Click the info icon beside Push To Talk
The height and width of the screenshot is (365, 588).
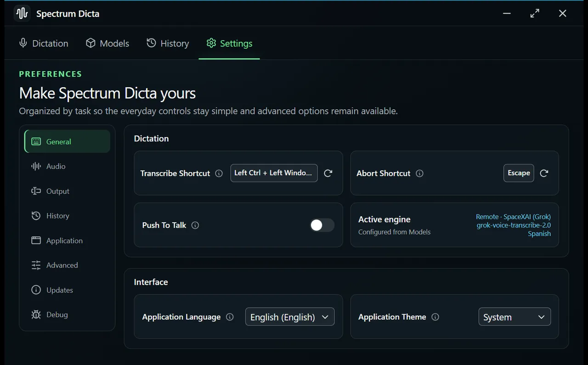195,225
